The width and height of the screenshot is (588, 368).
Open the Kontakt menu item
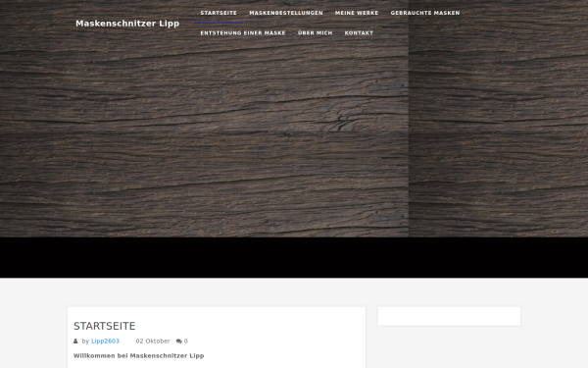point(359,33)
